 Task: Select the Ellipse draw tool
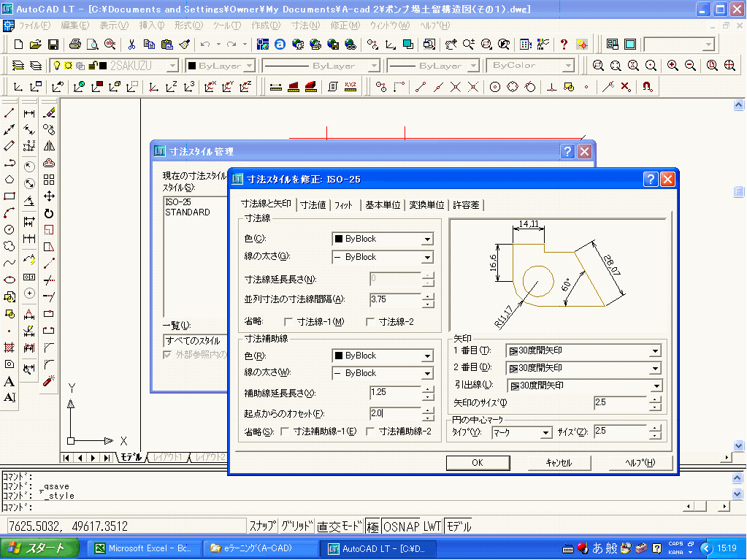click(9, 280)
